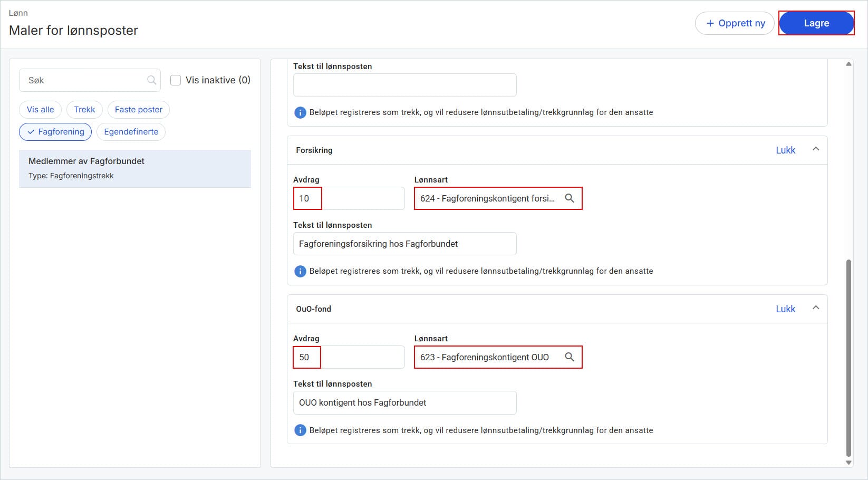Open lookup icon for Lønnsart 623
The width and height of the screenshot is (868, 480).
coord(570,357)
